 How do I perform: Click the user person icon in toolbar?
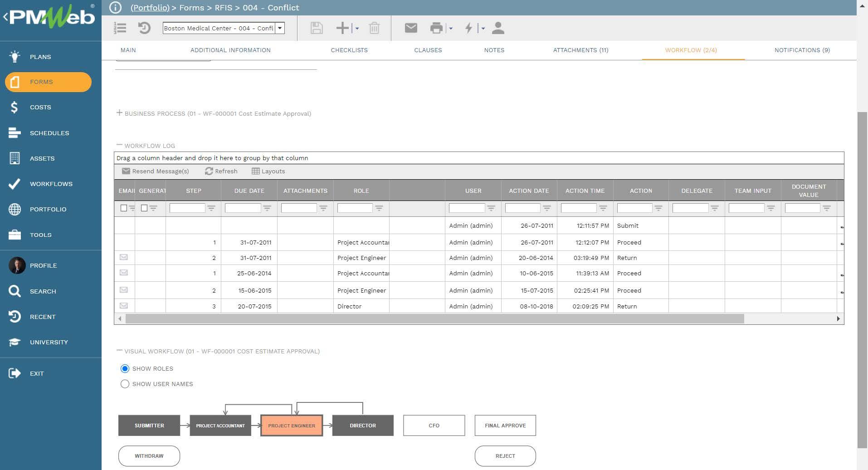[498, 28]
